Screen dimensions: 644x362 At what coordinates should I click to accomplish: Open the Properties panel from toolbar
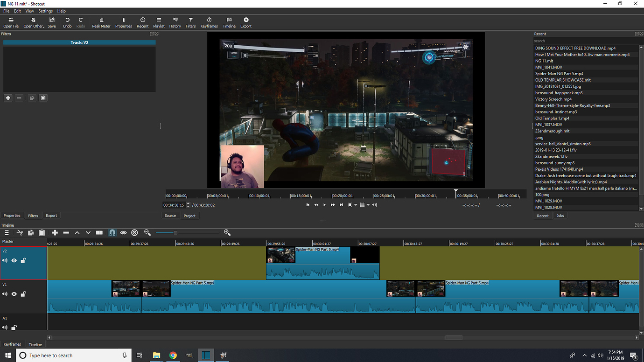124,23
